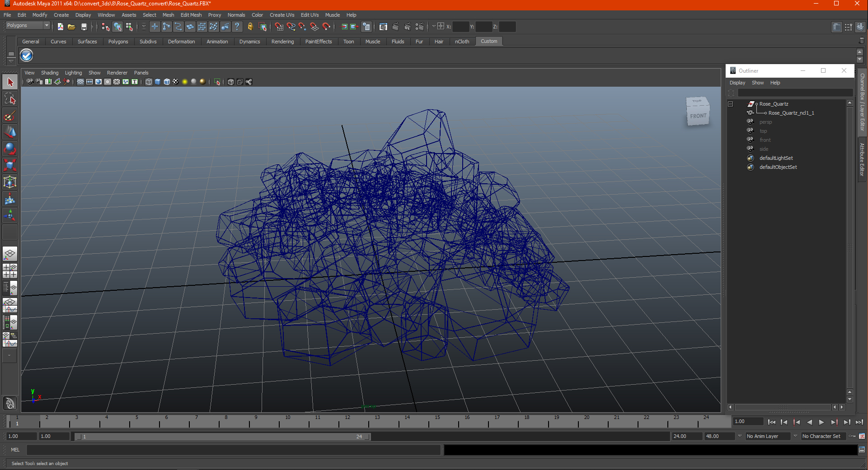The image size is (868, 470).
Task: Click the Save scene disk icon
Action: pyautogui.click(x=84, y=27)
